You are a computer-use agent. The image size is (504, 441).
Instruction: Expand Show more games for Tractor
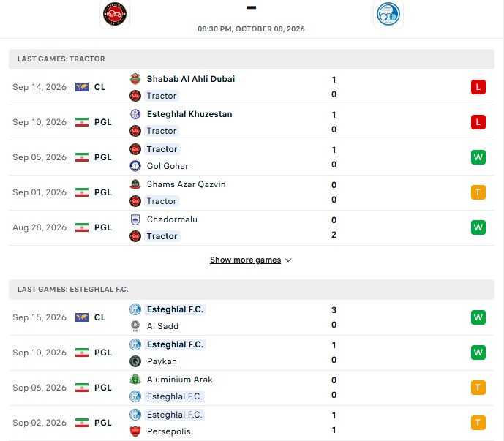(245, 260)
